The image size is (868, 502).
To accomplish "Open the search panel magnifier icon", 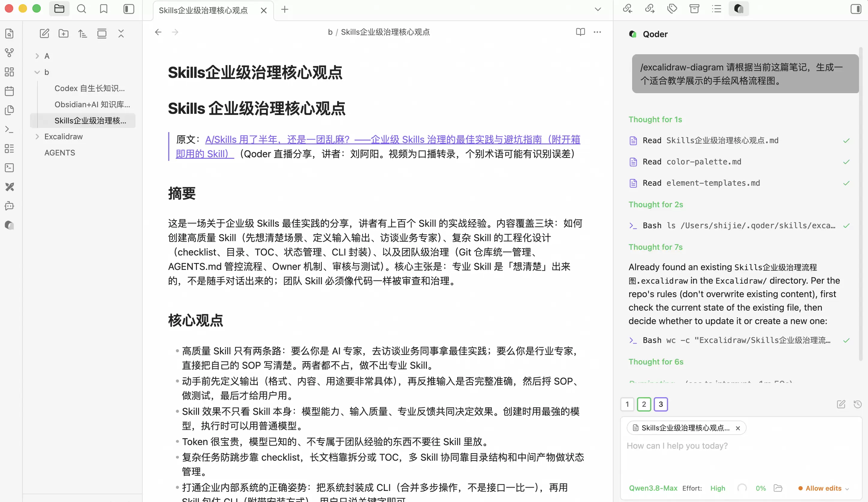I will [82, 9].
